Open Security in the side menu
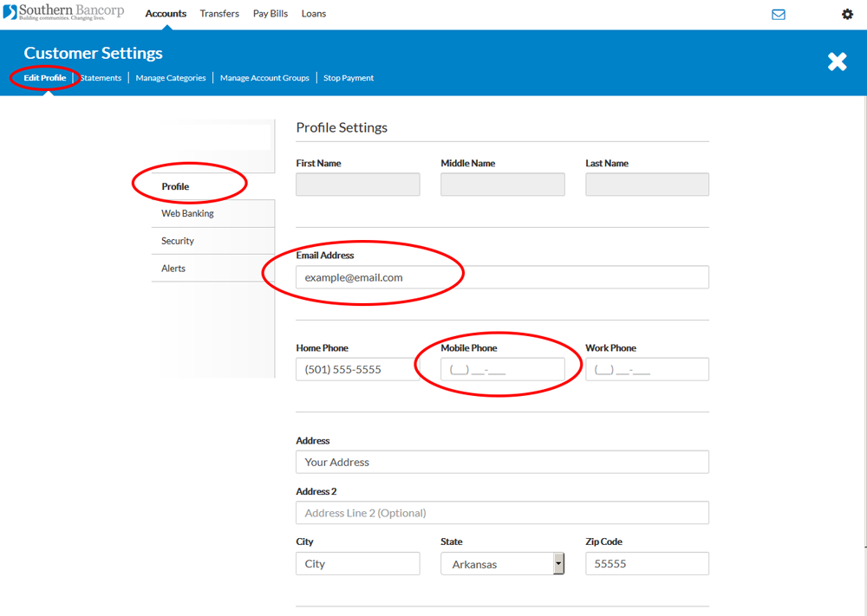This screenshot has width=867, height=616. (x=213, y=241)
